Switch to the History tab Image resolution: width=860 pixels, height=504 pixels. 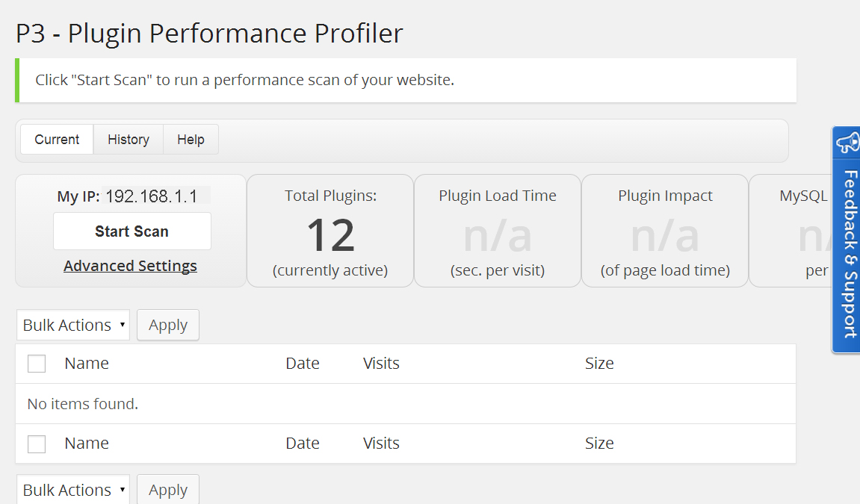[x=129, y=139]
